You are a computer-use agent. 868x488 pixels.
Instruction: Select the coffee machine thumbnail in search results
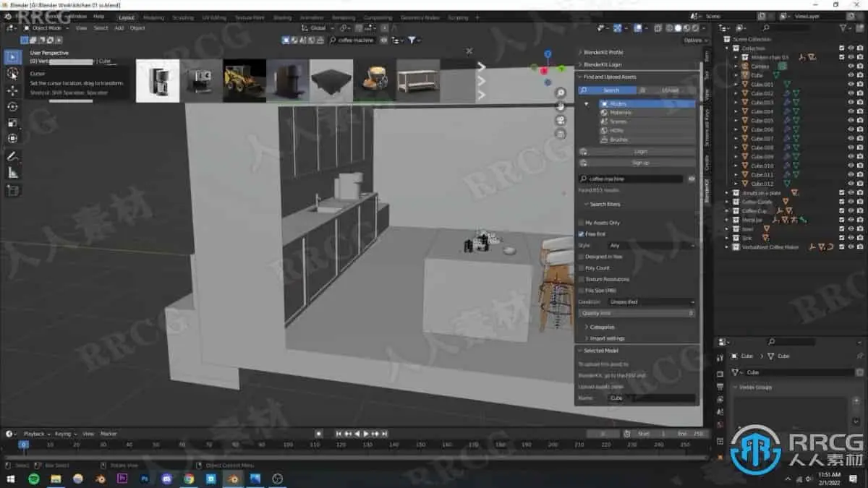click(x=158, y=80)
